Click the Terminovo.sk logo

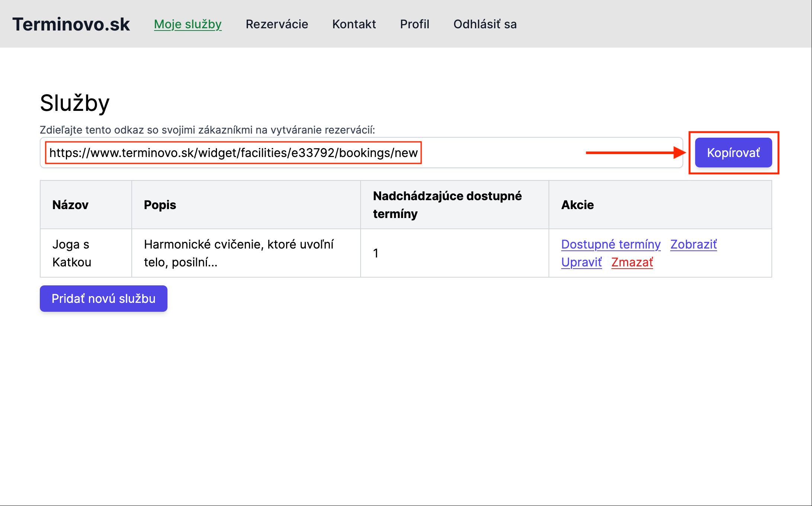[71, 24]
